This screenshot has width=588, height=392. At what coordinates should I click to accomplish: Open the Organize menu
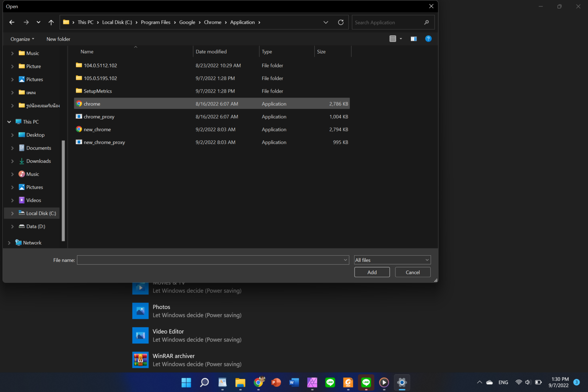pos(22,39)
